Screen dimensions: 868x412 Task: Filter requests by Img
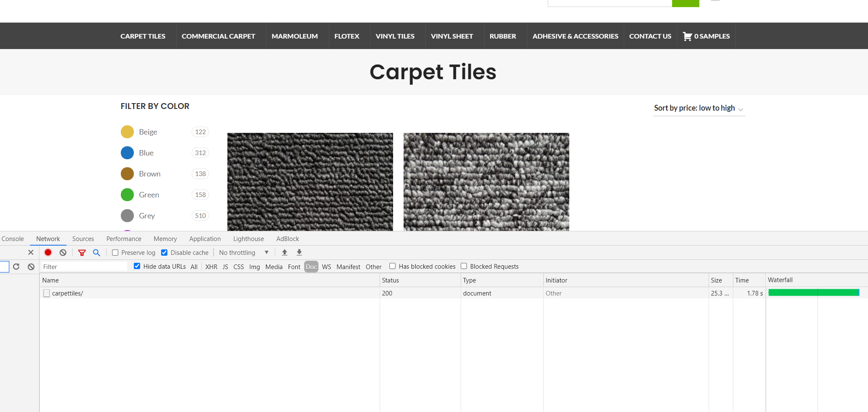click(255, 267)
